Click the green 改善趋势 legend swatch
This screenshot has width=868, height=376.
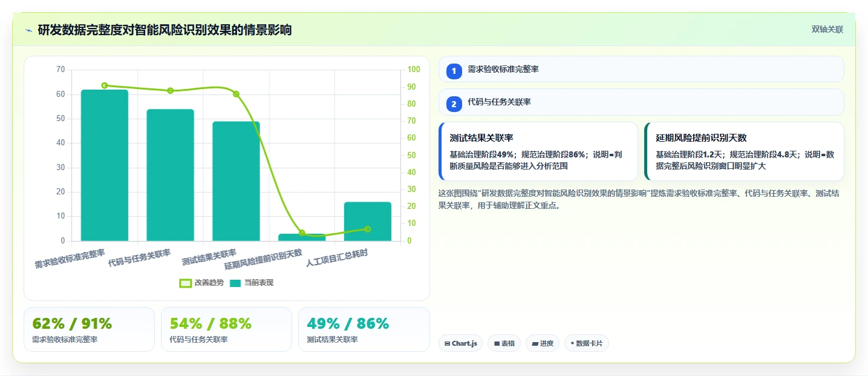(x=186, y=283)
